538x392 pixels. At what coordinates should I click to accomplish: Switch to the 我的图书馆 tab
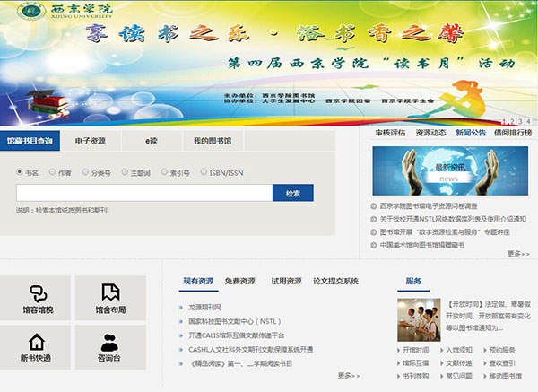click(213, 141)
